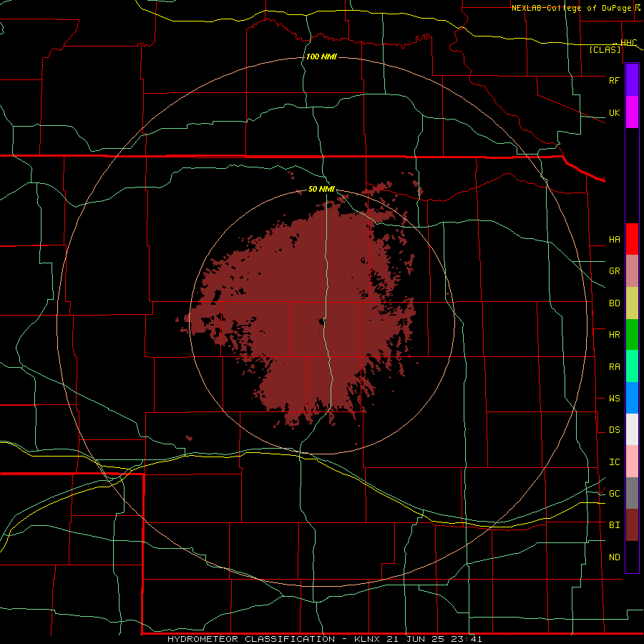Screen dimensions: 644x644
Task: Select the brown BI biological swatch
Action: tap(632, 525)
